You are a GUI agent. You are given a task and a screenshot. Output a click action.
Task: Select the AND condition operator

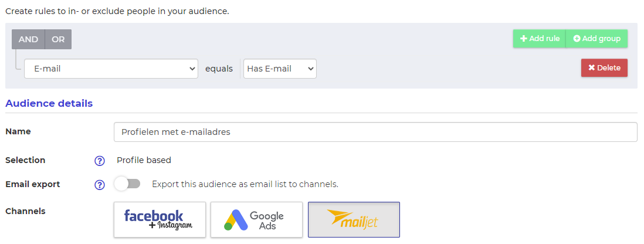coord(28,39)
